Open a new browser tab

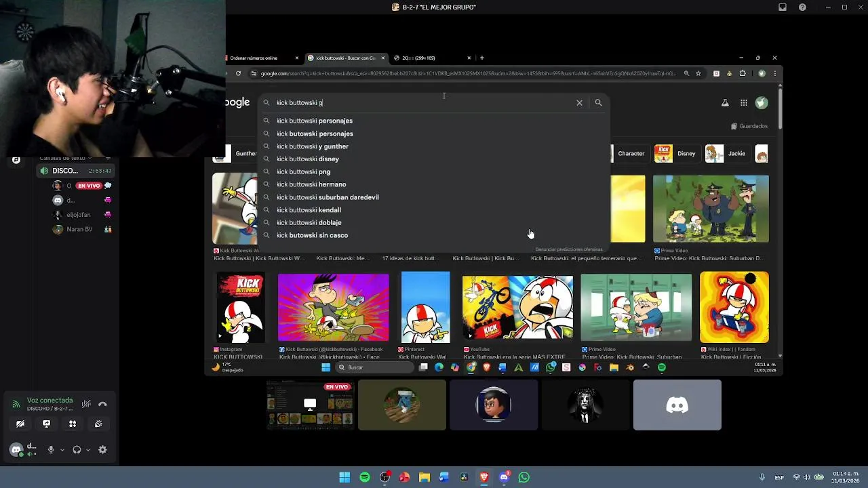pyautogui.click(x=481, y=58)
